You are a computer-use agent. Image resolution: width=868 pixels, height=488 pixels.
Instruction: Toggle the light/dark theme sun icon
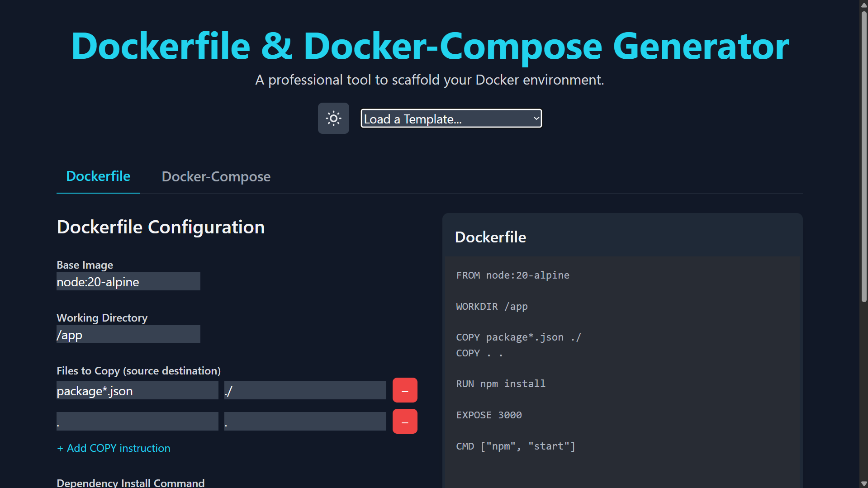[333, 118]
